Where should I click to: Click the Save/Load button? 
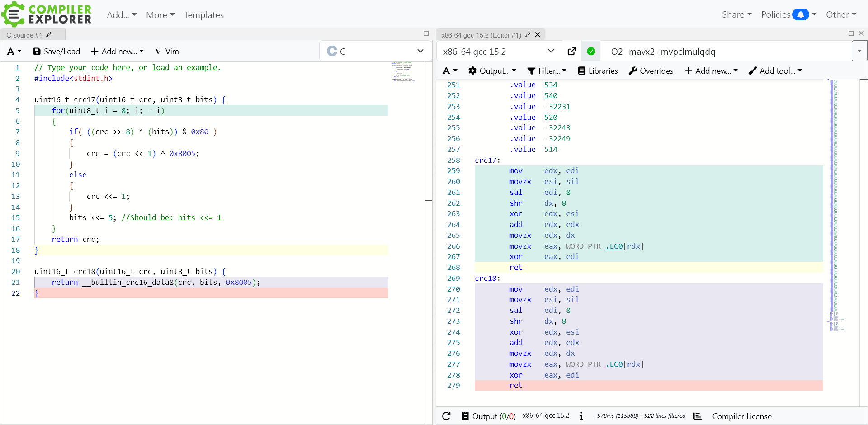point(57,52)
